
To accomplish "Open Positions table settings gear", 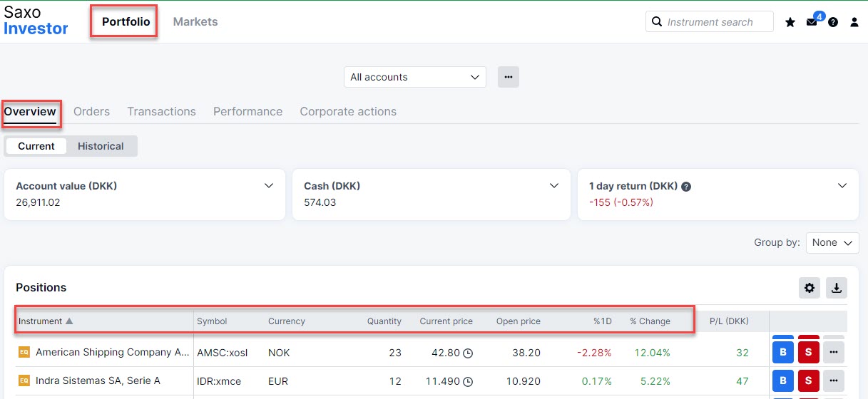I will (810, 288).
